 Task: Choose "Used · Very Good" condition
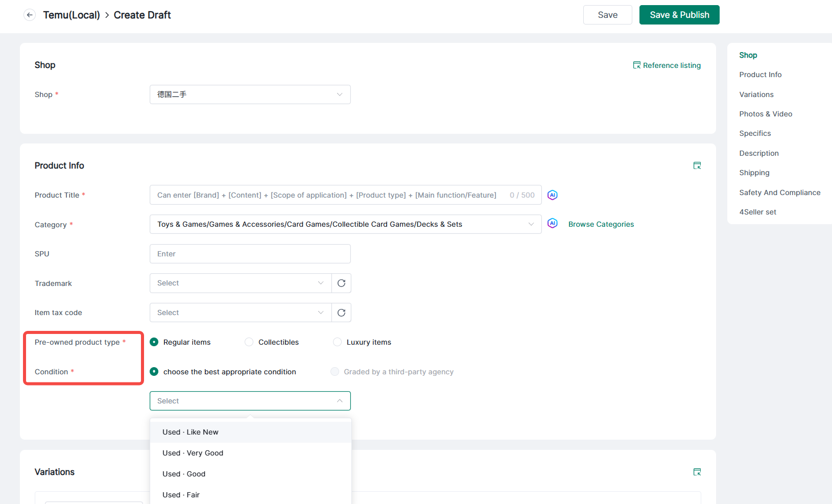pos(193,453)
